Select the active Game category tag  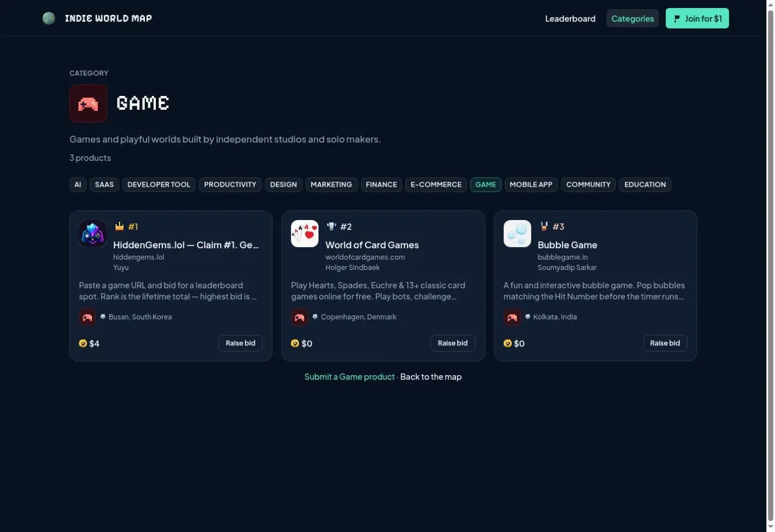click(486, 184)
